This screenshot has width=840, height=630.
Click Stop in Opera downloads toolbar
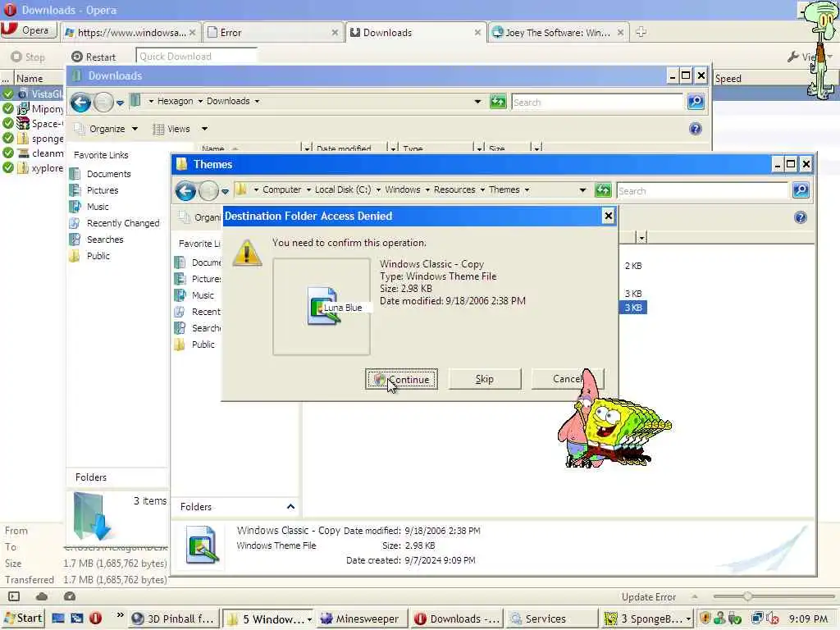28,57
